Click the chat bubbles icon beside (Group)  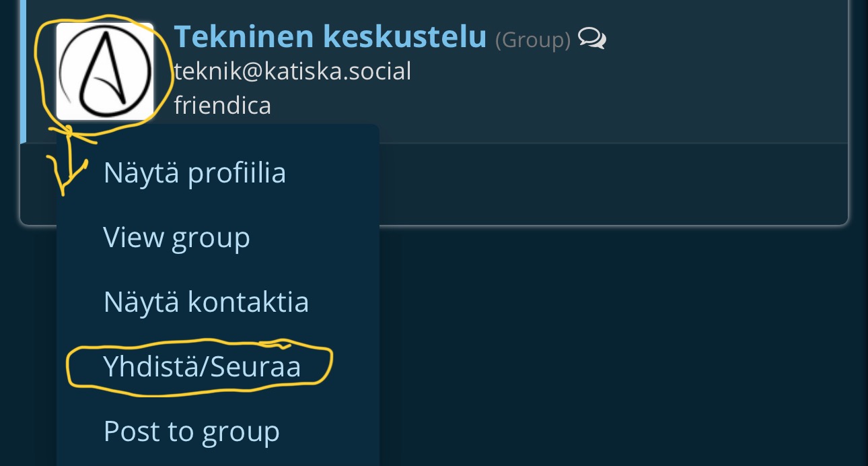(592, 38)
